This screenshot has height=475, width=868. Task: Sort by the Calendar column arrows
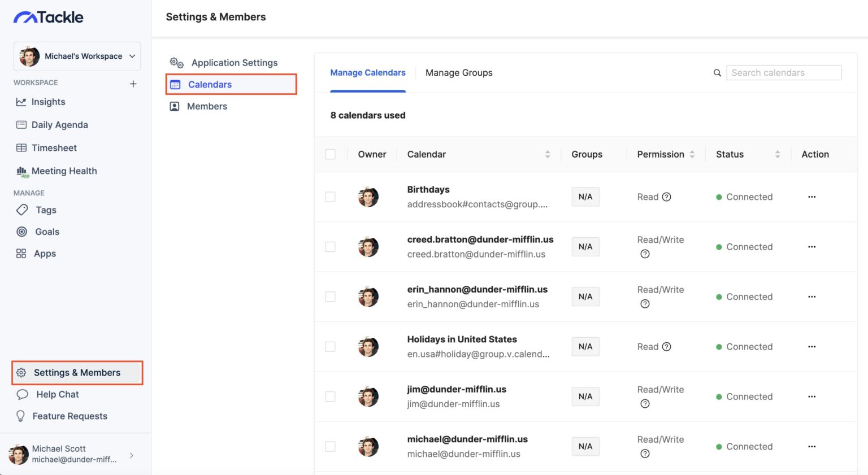coord(548,154)
